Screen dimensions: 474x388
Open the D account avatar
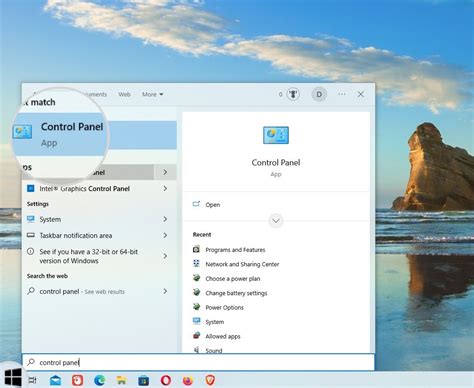pyautogui.click(x=319, y=94)
